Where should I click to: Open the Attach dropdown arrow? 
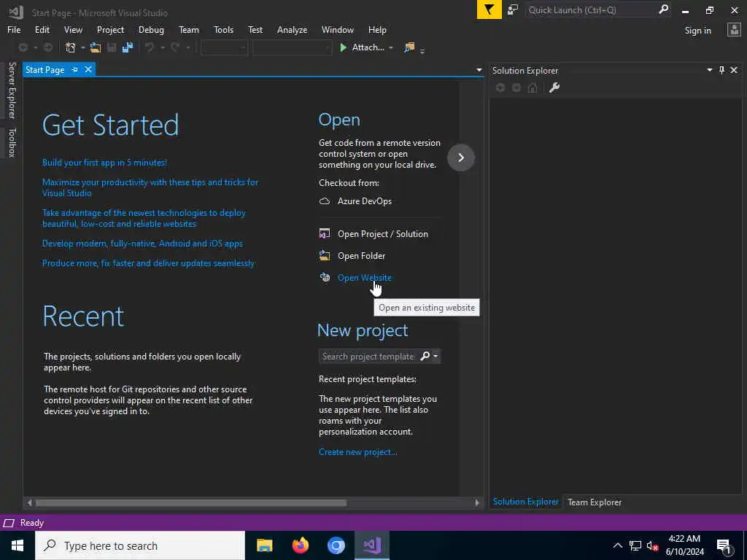391,47
